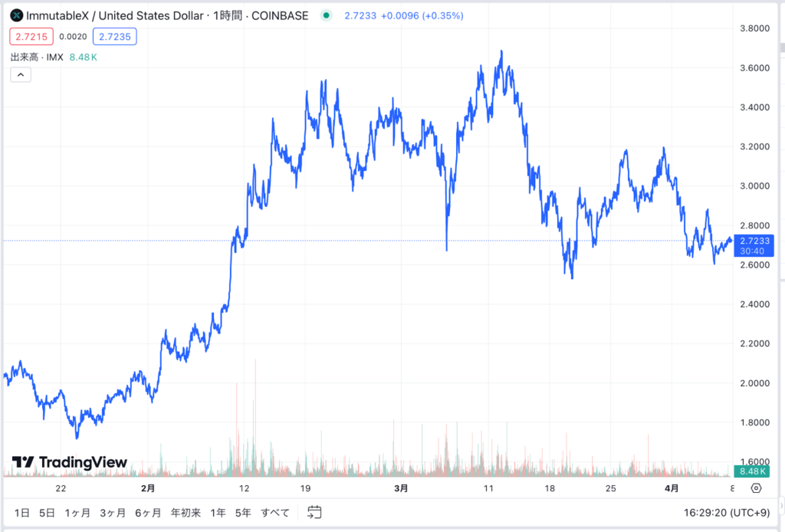Viewport: 785px width, 532px height.
Task: Collapse the legend with the chevron button
Action: (x=20, y=74)
